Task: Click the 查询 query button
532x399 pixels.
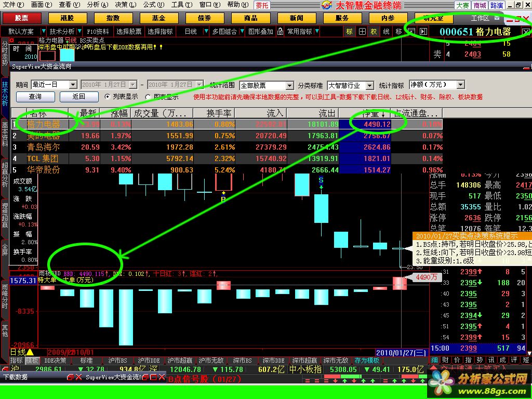Action: coord(35,97)
